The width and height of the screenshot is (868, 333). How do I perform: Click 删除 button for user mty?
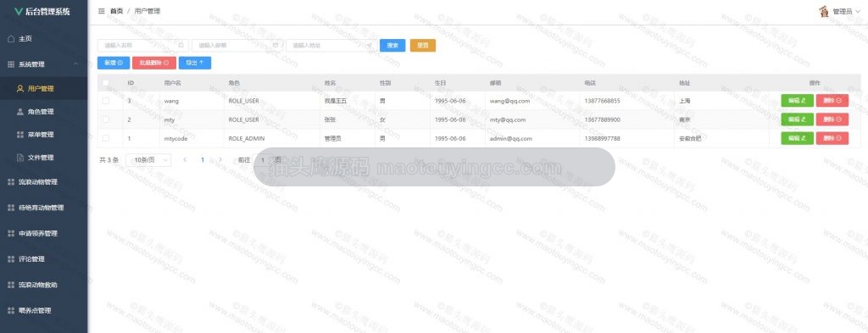coord(832,119)
